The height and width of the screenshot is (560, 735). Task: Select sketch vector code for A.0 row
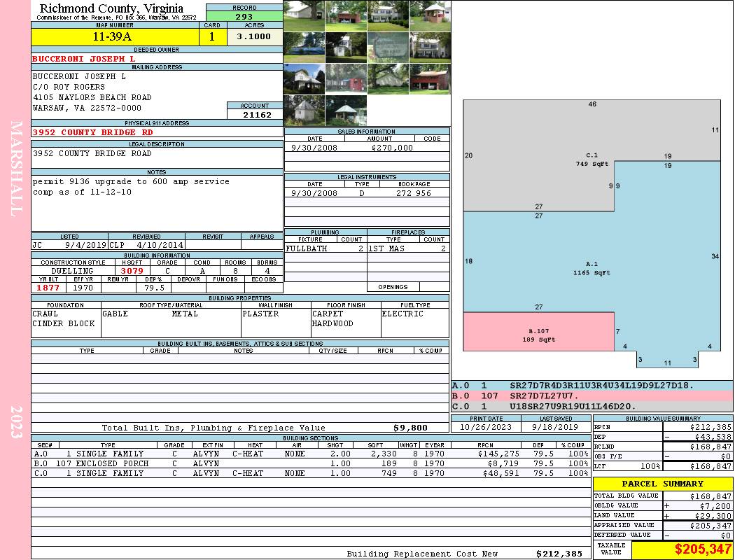tap(601, 385)
